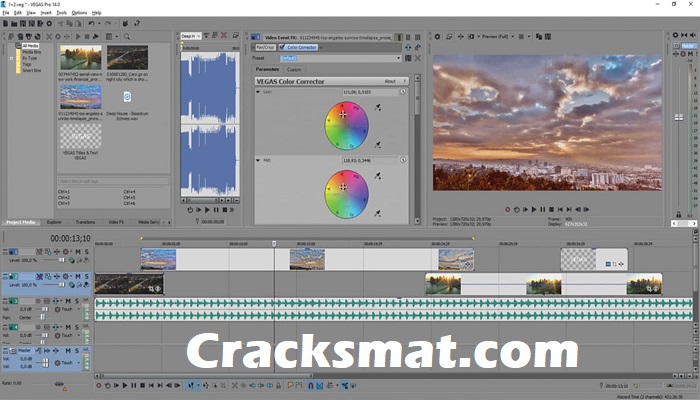Select the Smart Bins folder
Screen dimensions: 700x400
point(31,71)
